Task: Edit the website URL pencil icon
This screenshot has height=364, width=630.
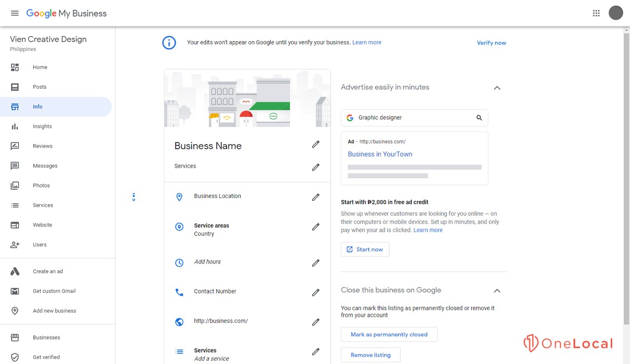Action: (316, 322)
